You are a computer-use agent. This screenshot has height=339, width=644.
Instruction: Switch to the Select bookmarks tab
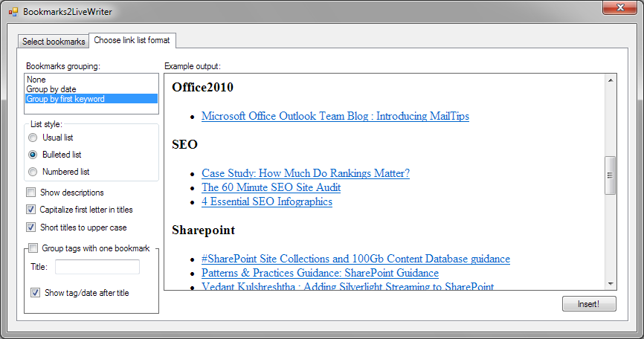coord(54,42)
